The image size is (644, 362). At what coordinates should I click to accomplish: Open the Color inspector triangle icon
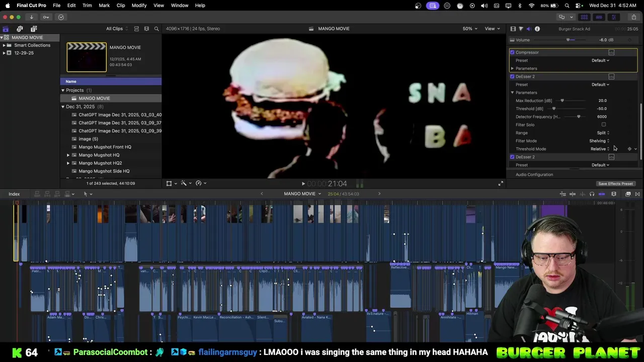[521, 29]
